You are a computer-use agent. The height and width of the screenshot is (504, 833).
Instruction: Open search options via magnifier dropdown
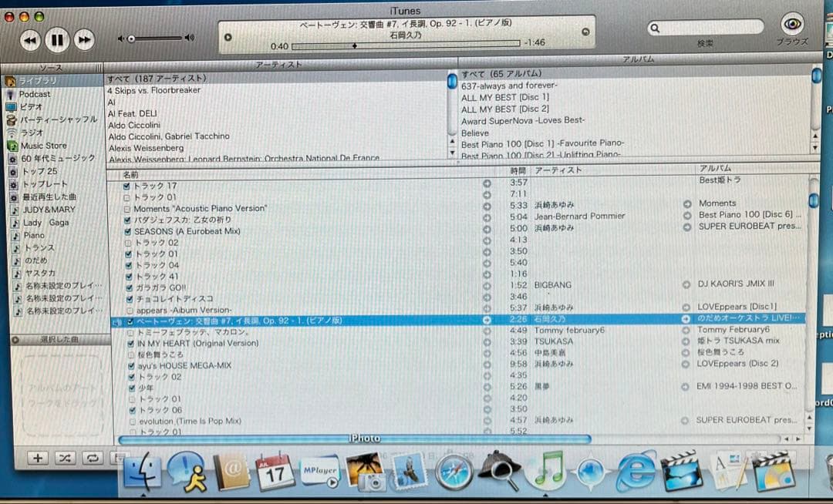click(656, 27)
